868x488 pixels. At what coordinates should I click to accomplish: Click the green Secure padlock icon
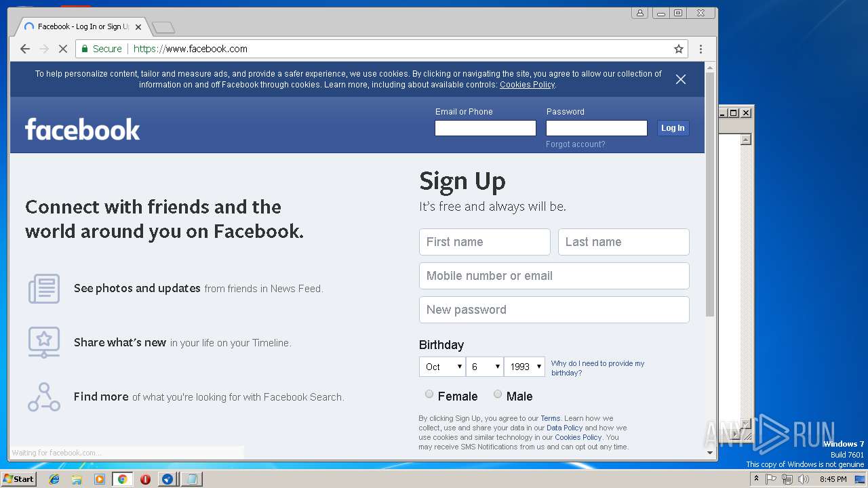pos(85,49)
